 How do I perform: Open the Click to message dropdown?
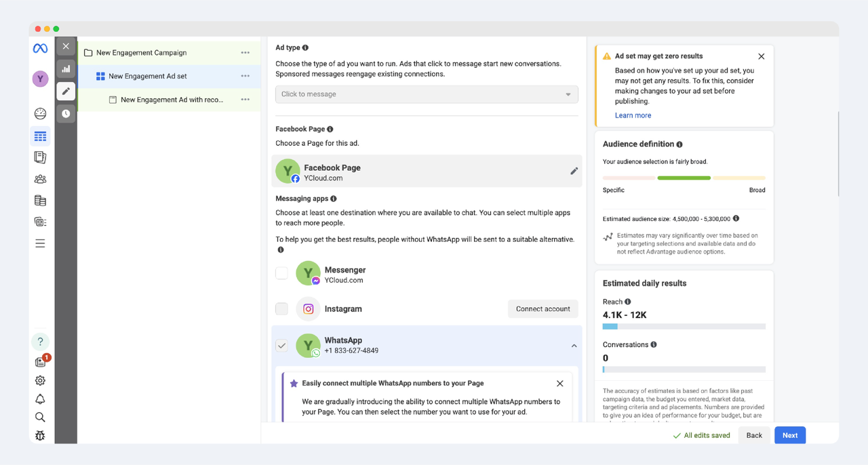pyautogui.click(x=427, y=94)
